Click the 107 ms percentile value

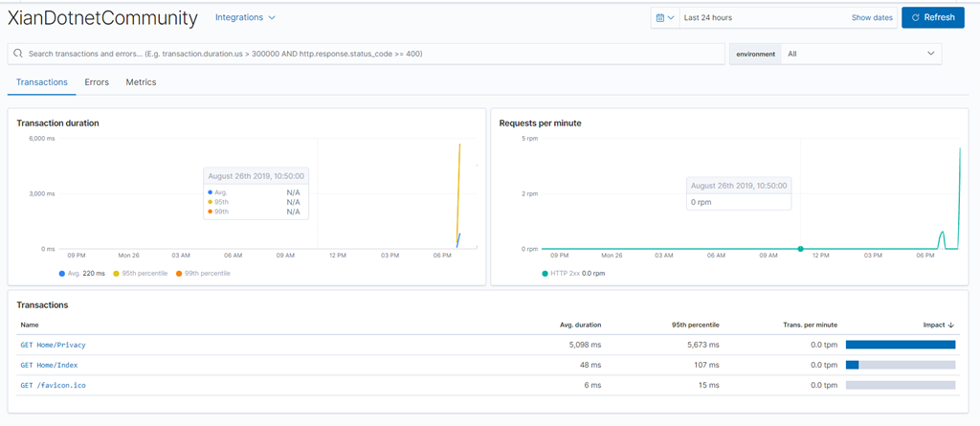tap(707, 365)
